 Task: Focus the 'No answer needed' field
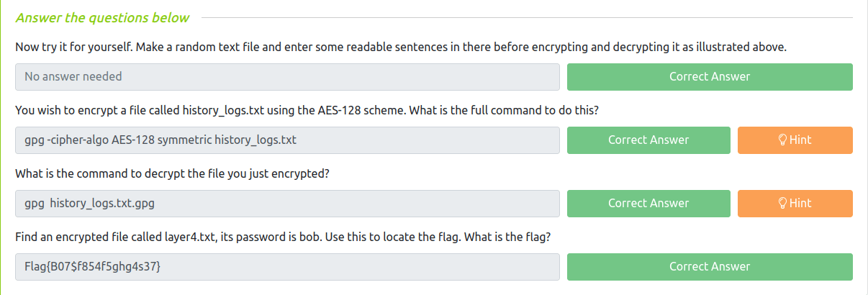coord(286,77)
